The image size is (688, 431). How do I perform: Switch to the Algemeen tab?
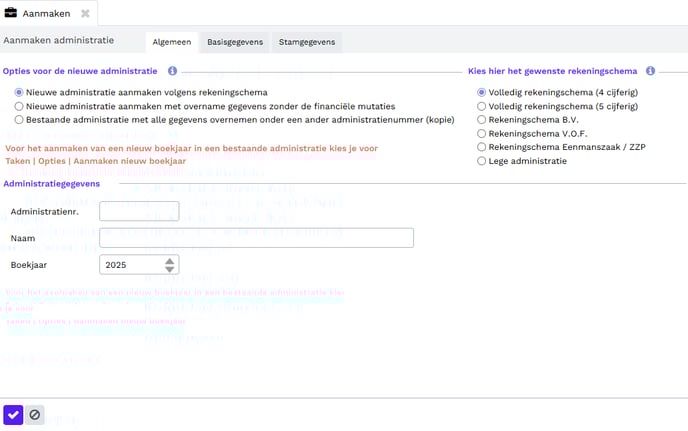click(x=172, y=42)
